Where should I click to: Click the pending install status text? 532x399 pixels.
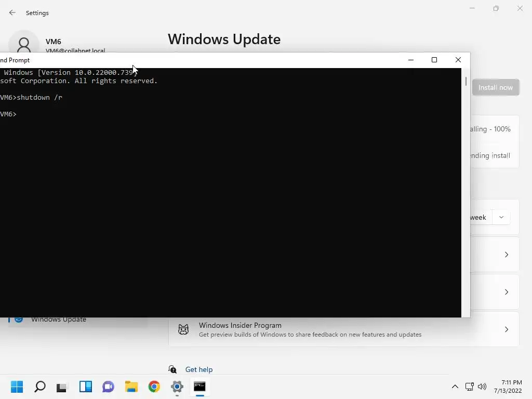[x=490, y=155]
